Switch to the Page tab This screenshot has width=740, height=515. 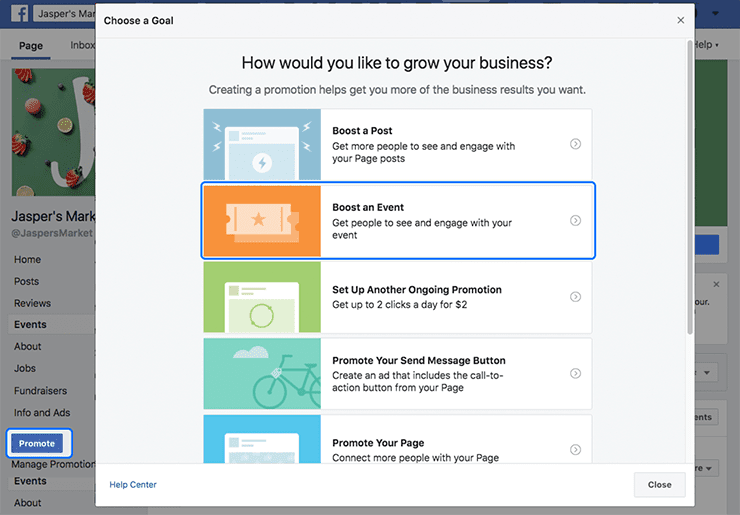coord(31,46)
